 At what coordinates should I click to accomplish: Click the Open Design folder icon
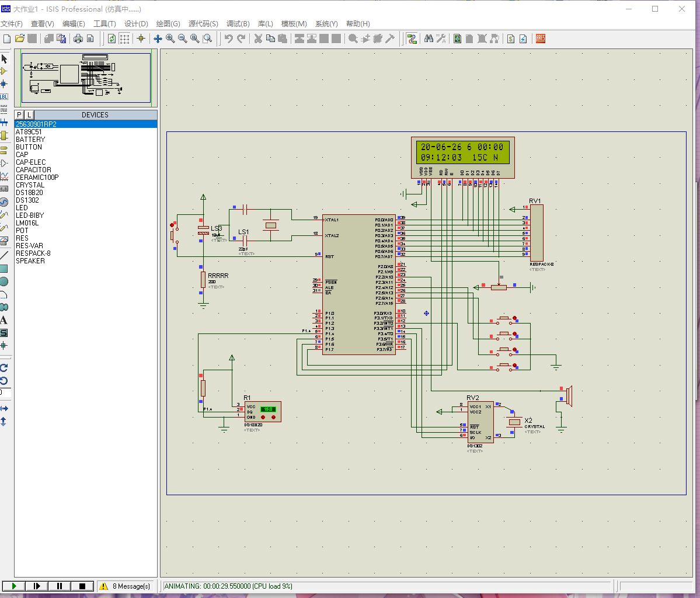click(20, 39)
